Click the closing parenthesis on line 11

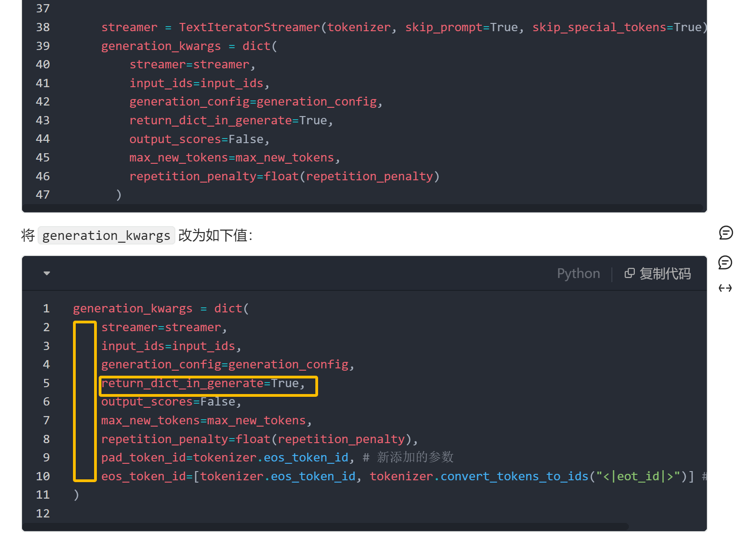pos(76,495)
